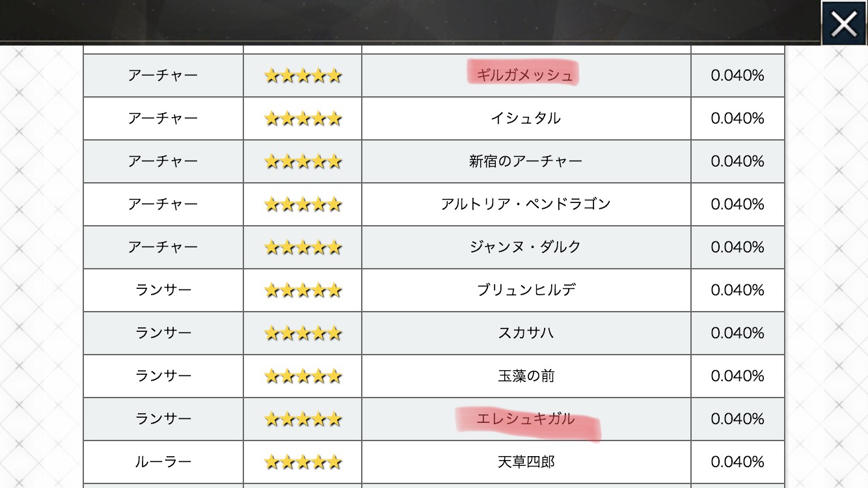The width and height of the screenshot is (868, 488).
Task: Close the summon rate list with X
Action: [844, 24]
